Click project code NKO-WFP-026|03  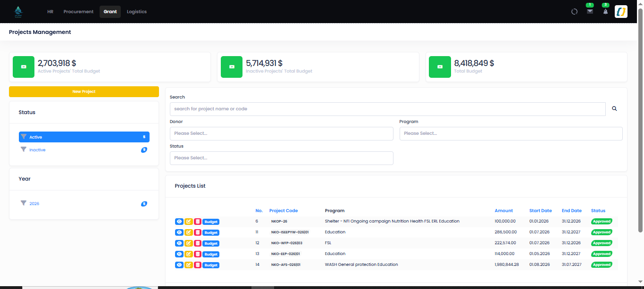[287, 243]
